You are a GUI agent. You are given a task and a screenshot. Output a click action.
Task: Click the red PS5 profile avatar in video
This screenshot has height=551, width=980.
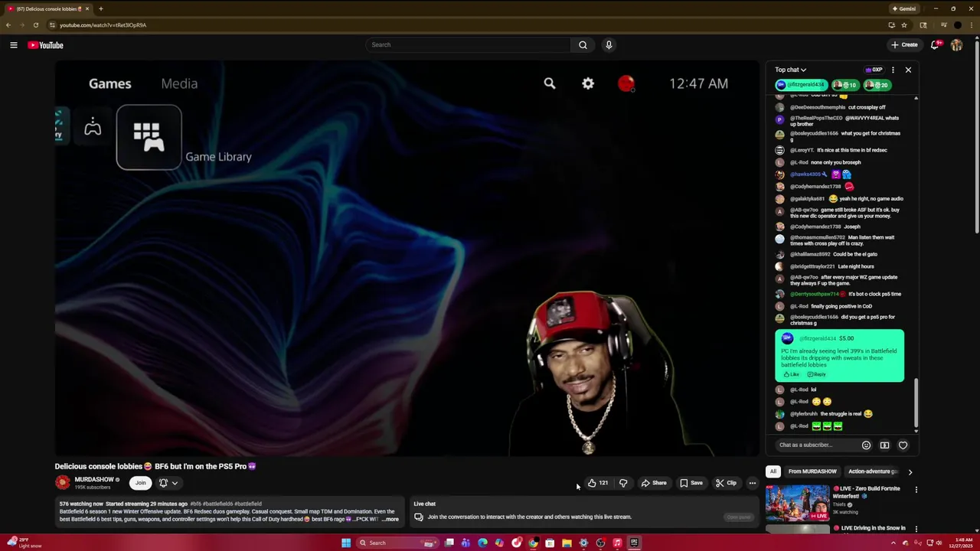(626, 83)
